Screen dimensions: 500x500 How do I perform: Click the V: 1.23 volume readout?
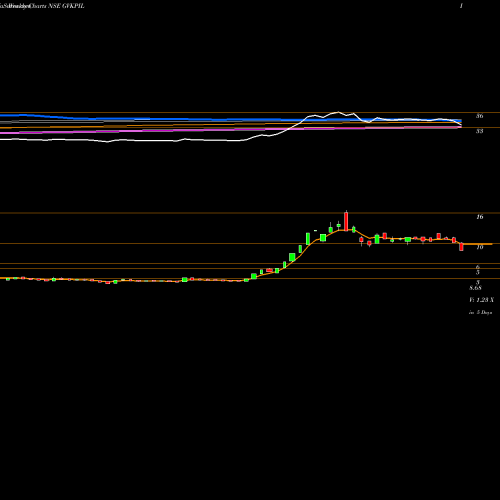pos(482,300)
